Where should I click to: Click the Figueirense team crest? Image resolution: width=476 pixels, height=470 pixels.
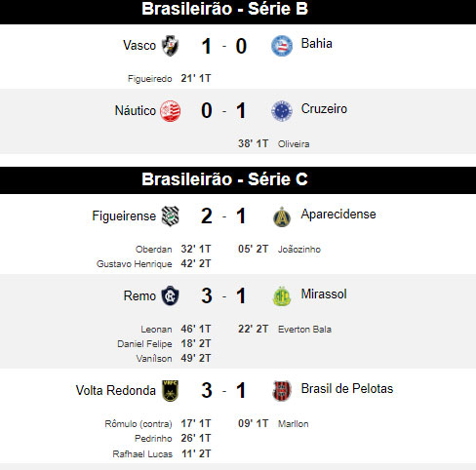pos(171,216)
